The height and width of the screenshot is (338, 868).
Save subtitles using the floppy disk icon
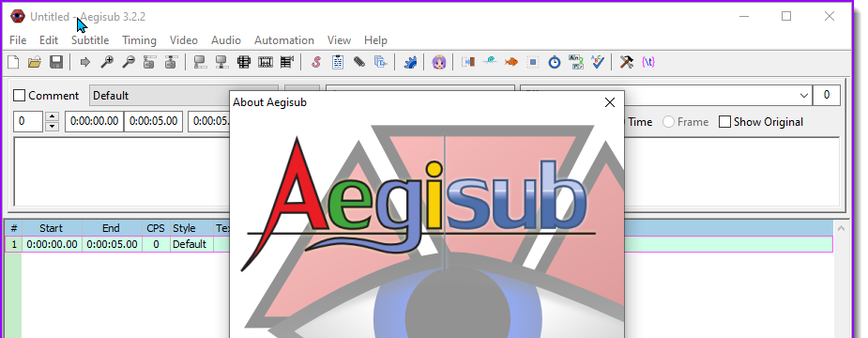(56, 62)
